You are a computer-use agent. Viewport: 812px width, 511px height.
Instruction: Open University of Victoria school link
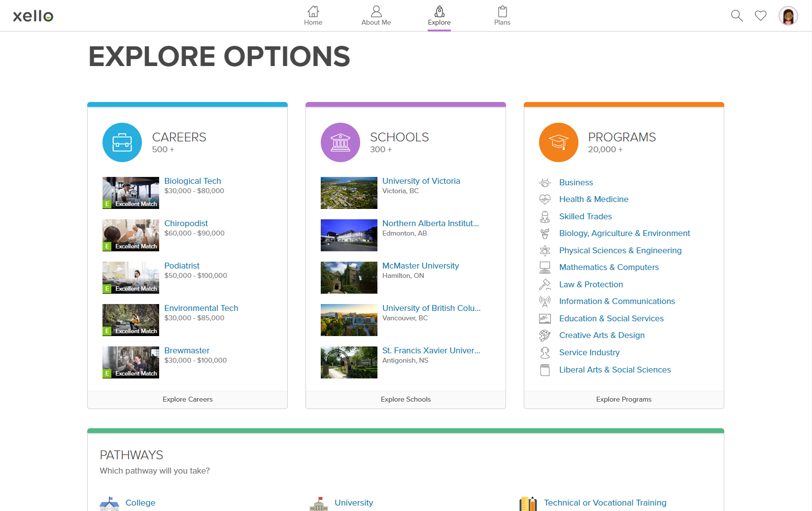(421, 181)
